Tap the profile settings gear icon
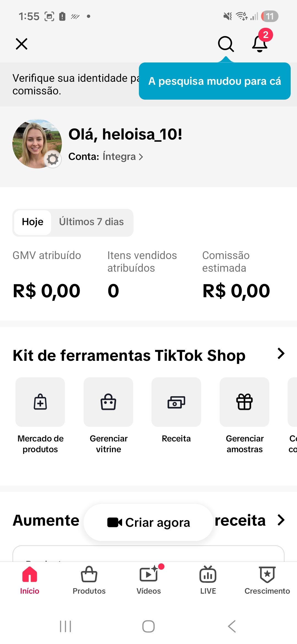Screen dimensions: 297x644 click(53, 159)
